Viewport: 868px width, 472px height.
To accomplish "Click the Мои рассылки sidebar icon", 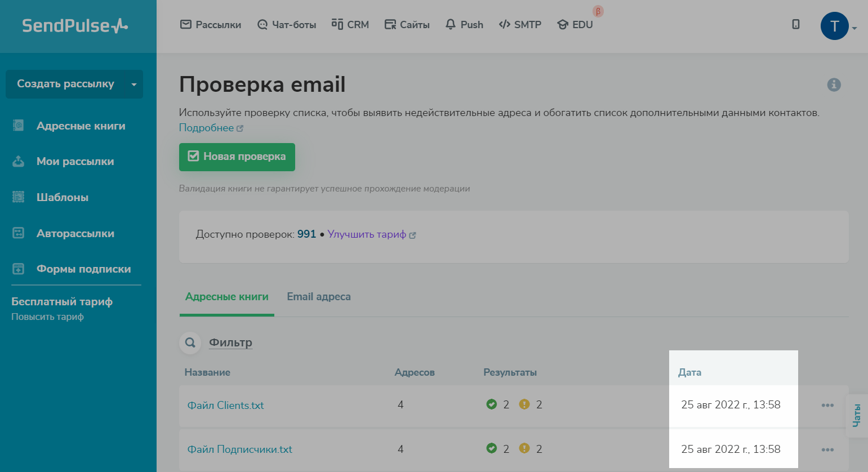I will (19, 162).
